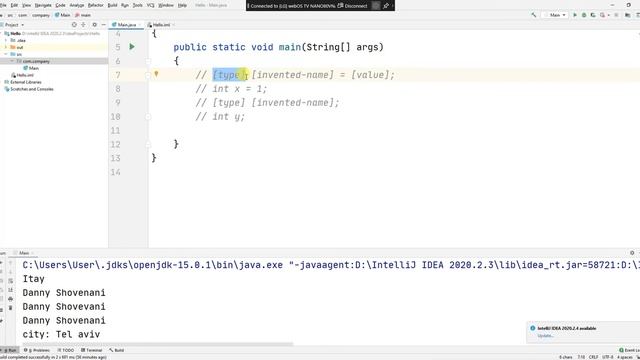Click the pin icon on connection bar
640x360 pixels.
[386, 6]
